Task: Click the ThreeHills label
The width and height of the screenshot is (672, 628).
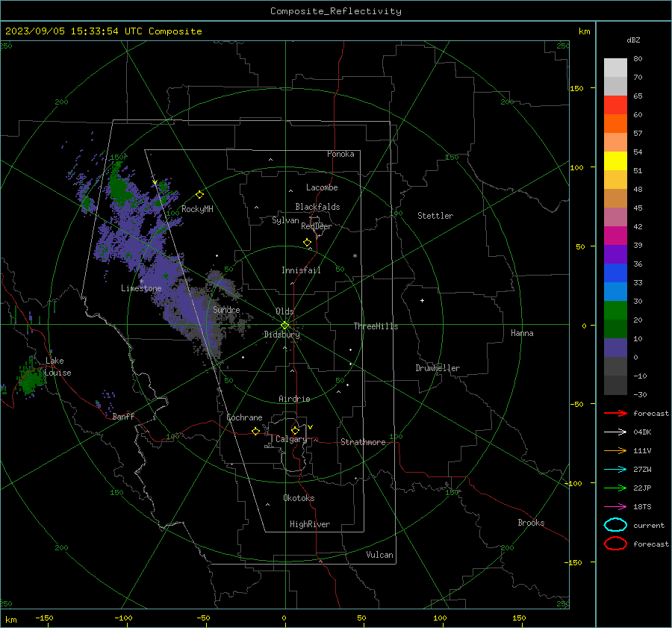Action: [x=376, y=326]
